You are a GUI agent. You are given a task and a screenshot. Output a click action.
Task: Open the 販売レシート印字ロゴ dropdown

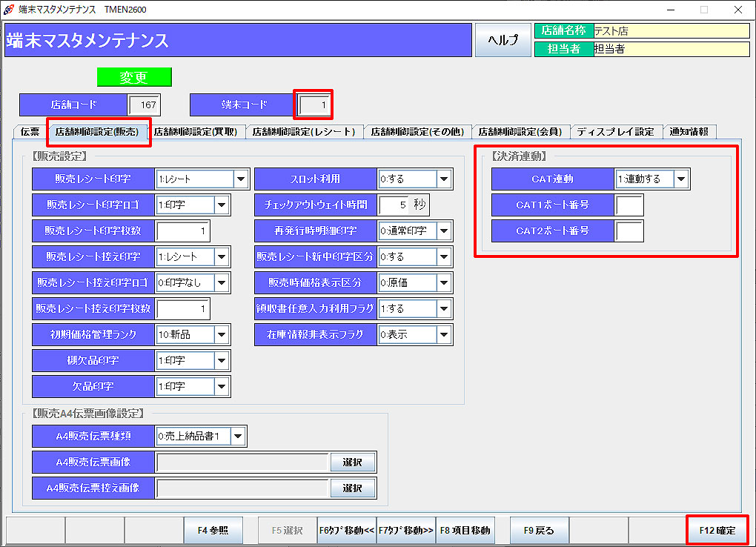tap(222, 205)
